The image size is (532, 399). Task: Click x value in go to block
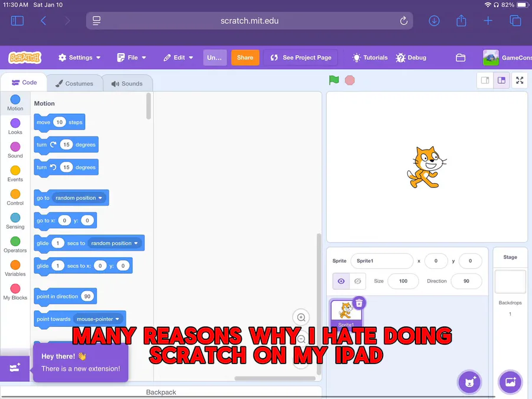click(64, 220)
